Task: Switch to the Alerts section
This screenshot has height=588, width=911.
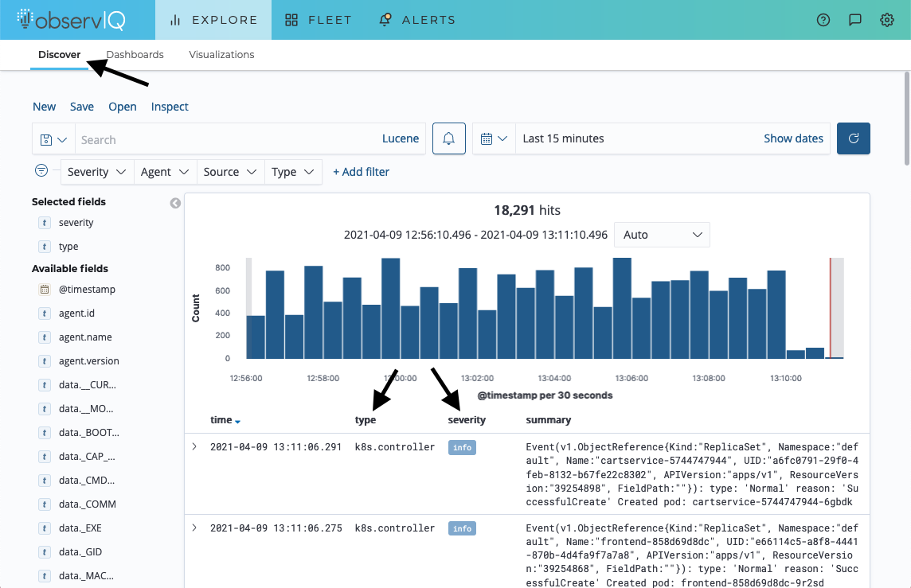Action: coord(417,20)
